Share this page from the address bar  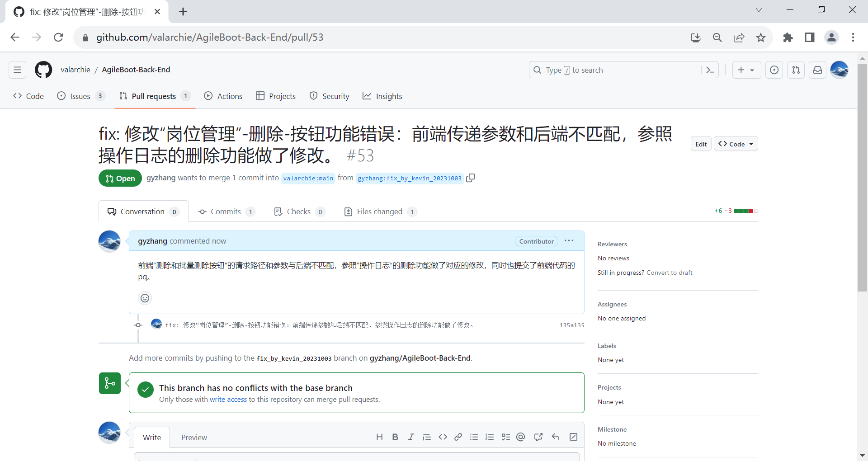pyautogui.click(x=739, y=38)
